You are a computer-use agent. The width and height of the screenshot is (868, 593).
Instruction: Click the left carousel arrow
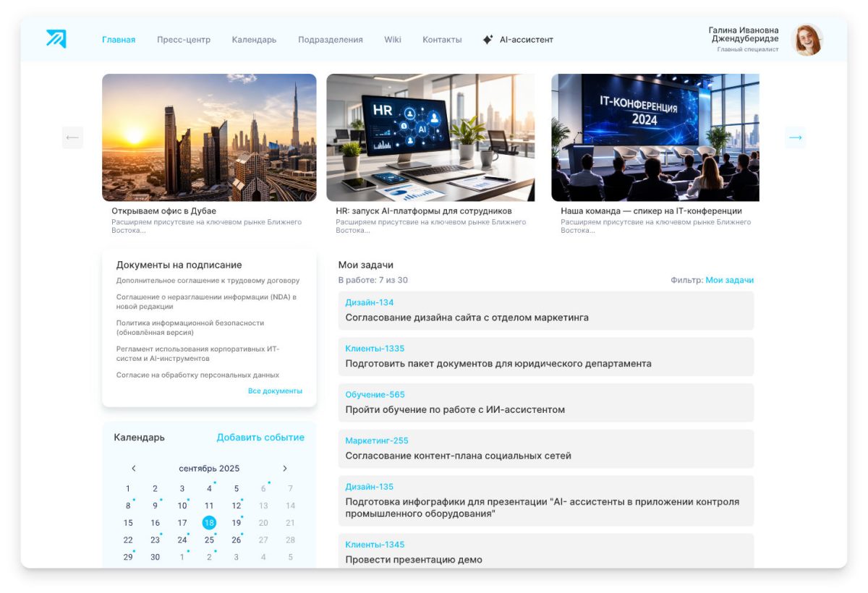click(72, 137)
